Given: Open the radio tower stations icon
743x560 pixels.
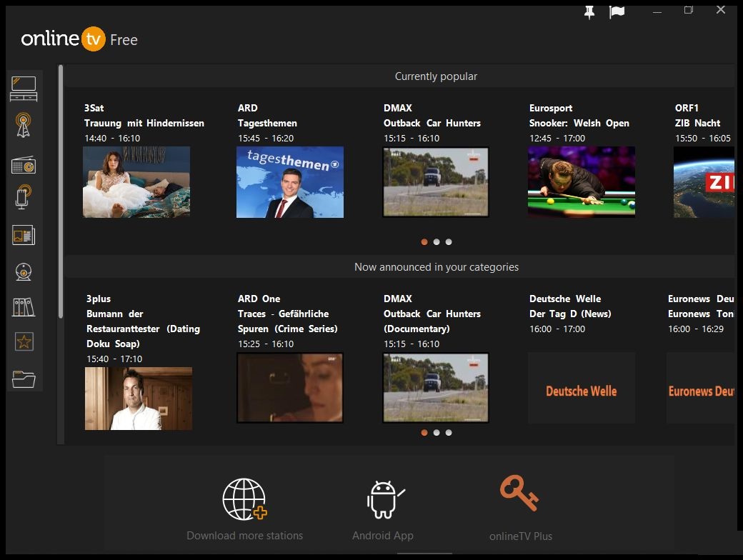Looking at the screenshot, I should tap(23, 125).
